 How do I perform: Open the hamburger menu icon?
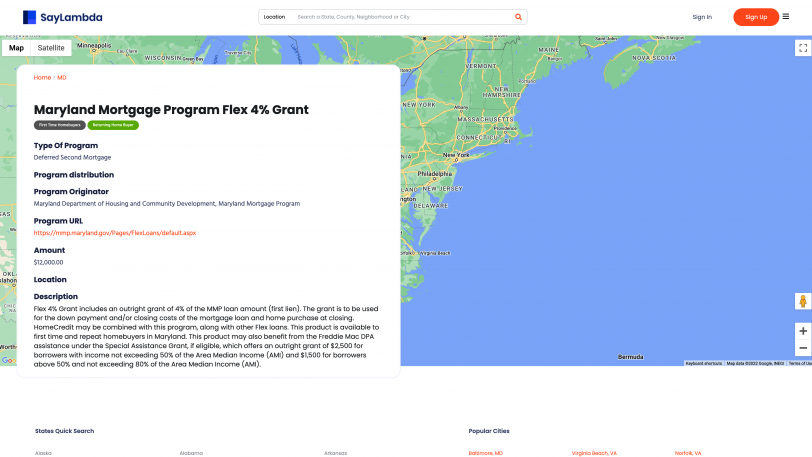(x=785, y=16)
